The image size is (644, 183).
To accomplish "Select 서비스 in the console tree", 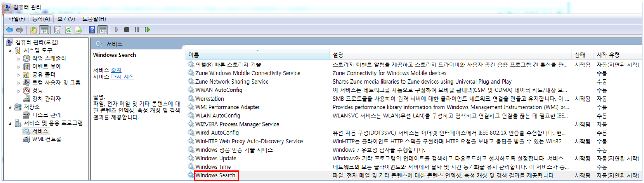I will pyautogui.click(x=40, y=131).
